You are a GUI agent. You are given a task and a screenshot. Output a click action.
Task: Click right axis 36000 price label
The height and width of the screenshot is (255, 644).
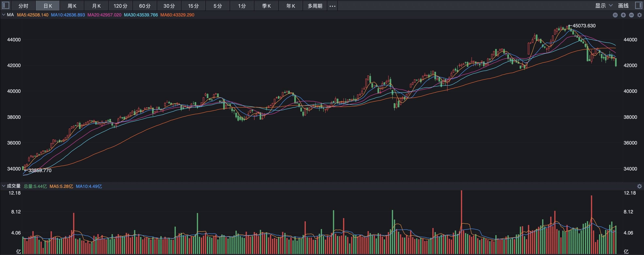(x=630, y=143)
